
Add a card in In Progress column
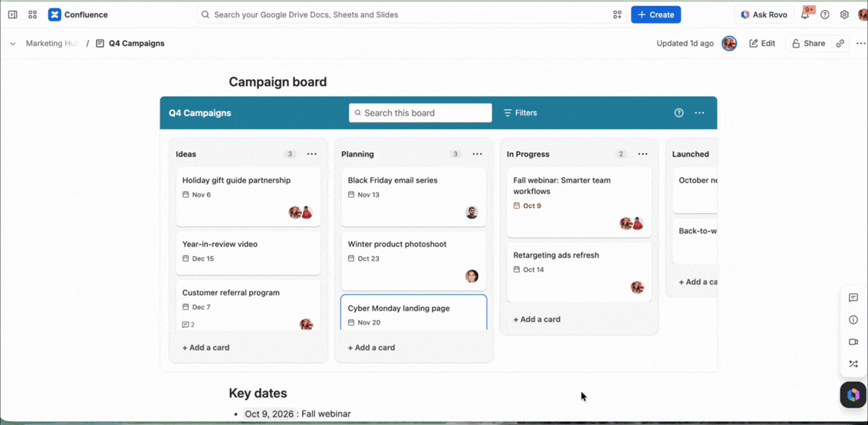tap(537, 319)
